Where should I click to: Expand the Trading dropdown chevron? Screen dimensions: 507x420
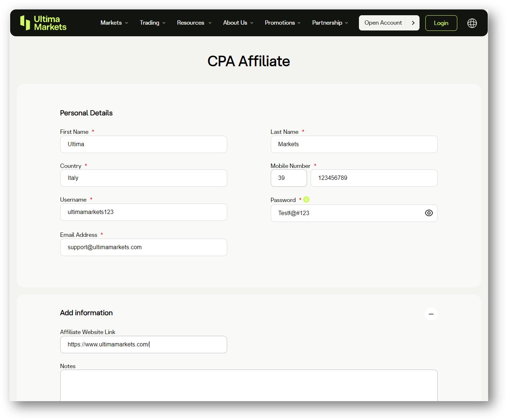click(164, 23)
